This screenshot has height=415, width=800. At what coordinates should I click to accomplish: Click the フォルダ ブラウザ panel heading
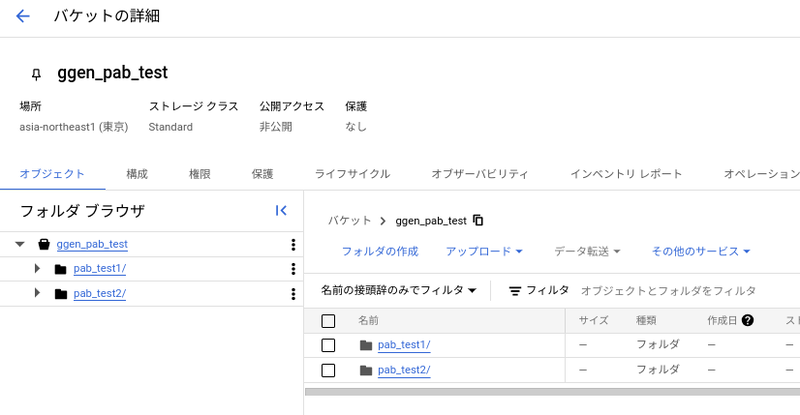(x=82, y=211)
